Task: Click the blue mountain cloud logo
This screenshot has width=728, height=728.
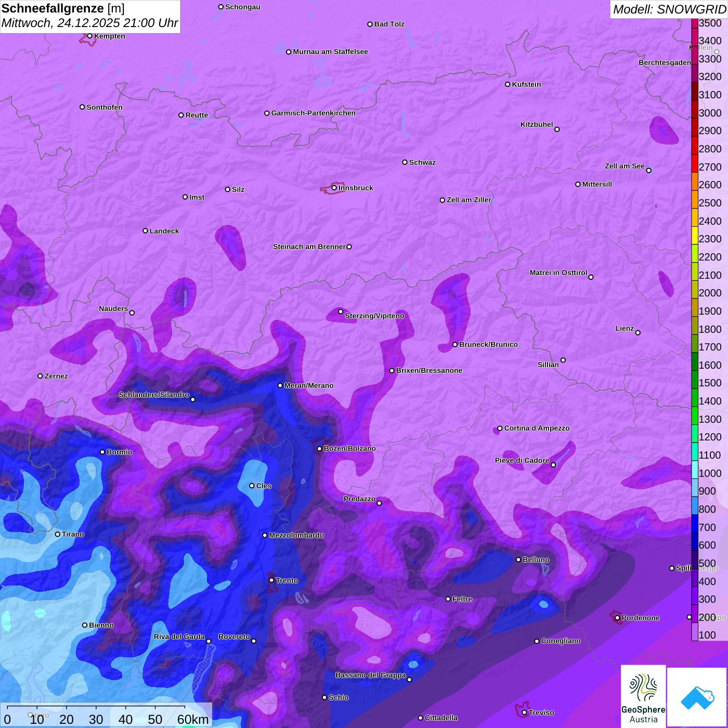Action: point(697,697)
